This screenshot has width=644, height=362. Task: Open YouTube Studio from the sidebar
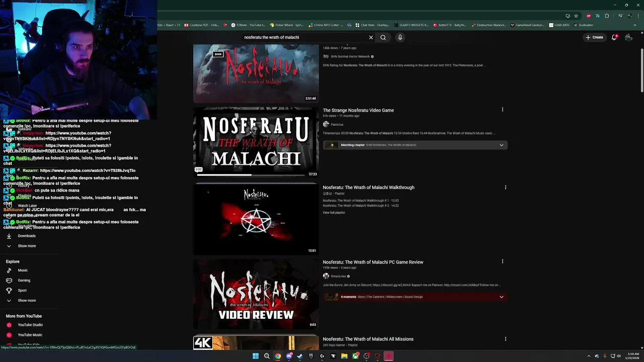pos(30,325)
